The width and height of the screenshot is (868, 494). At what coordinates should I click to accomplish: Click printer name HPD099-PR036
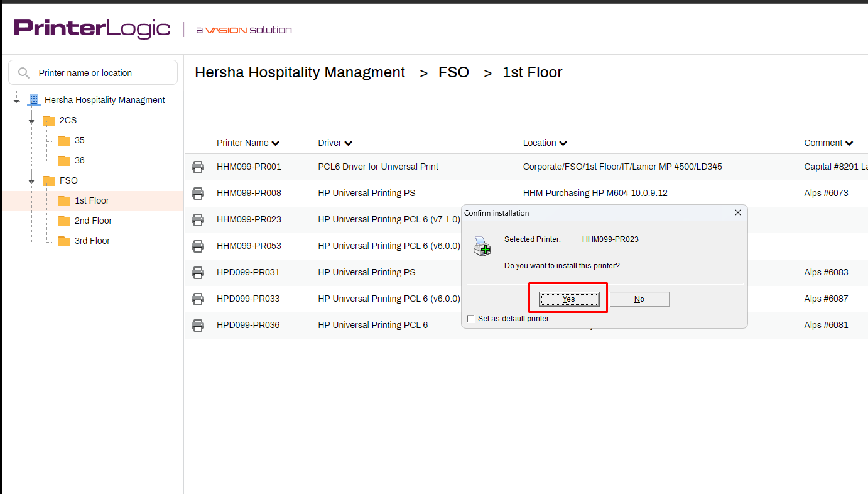[248, 325]
